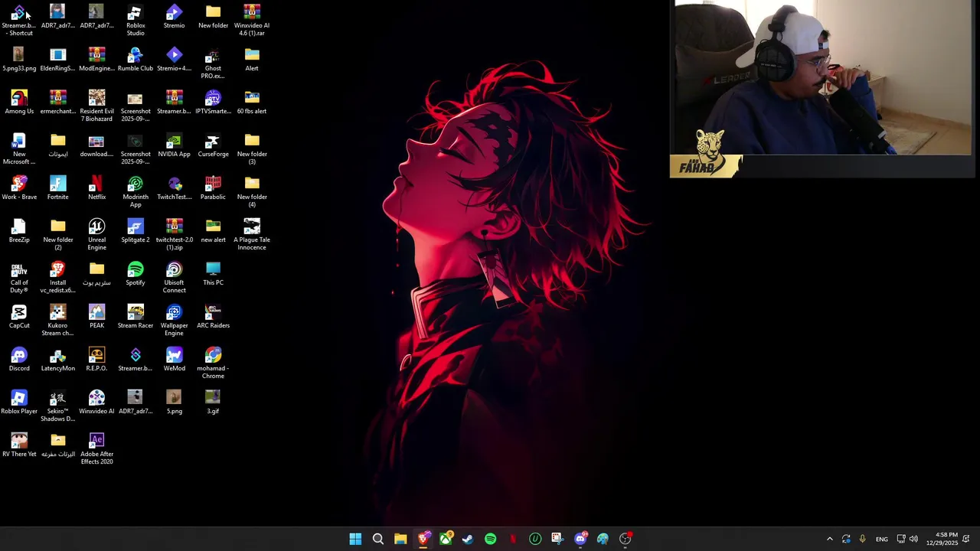Launch Fortnite from the desktop
Screen dimensions: 980x551
57,188
